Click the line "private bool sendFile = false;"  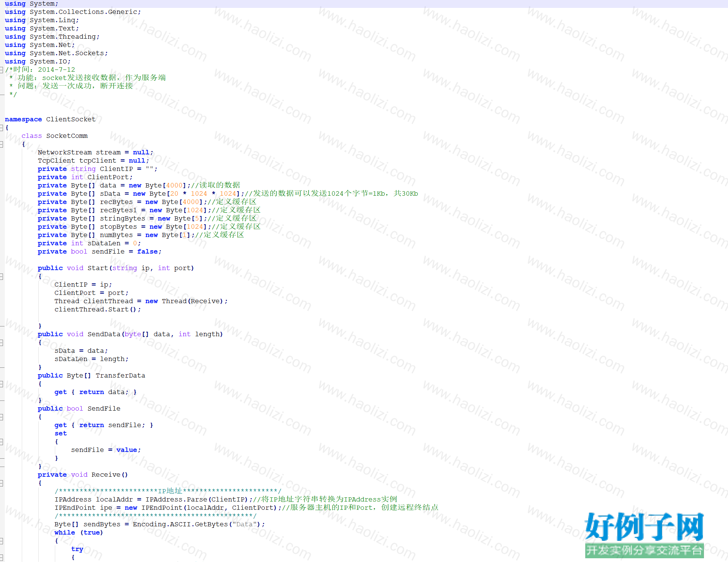tap(100, 252)
